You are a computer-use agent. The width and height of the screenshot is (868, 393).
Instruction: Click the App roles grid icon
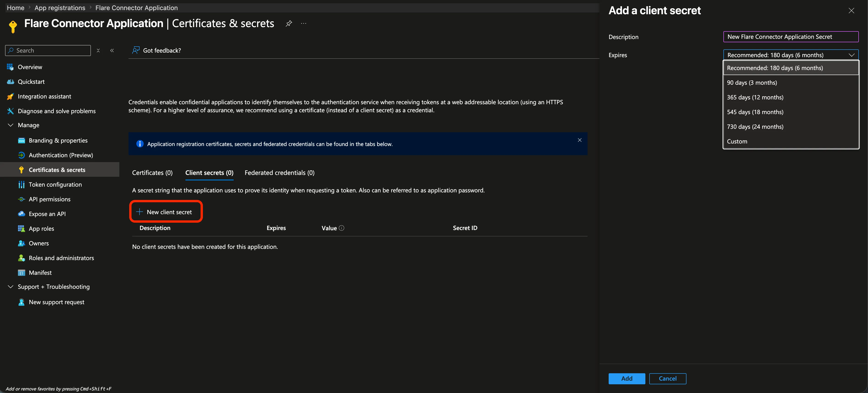(21, 228)
